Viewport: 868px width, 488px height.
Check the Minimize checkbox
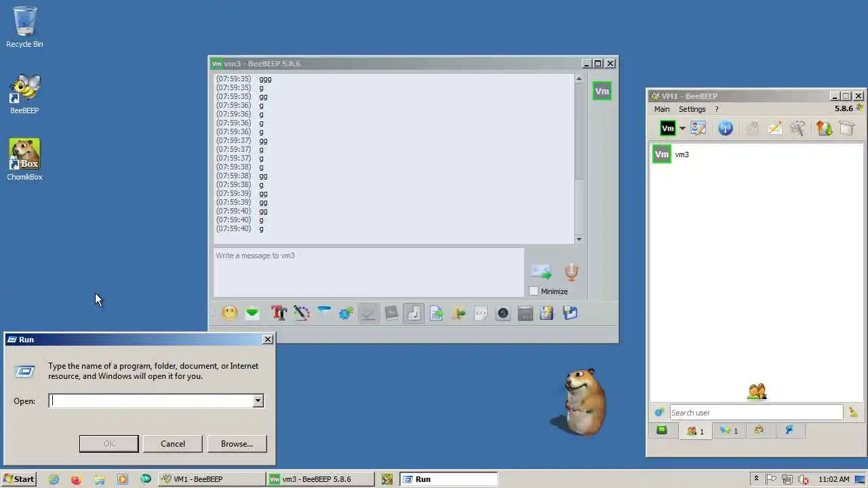coord(534,291)
